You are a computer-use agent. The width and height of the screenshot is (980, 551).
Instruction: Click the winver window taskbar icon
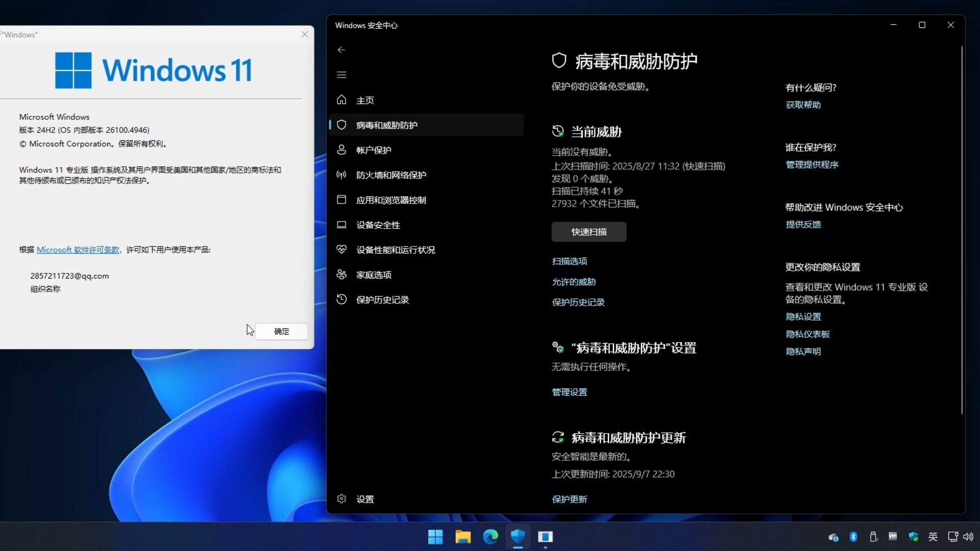click(x=546, y=537)
